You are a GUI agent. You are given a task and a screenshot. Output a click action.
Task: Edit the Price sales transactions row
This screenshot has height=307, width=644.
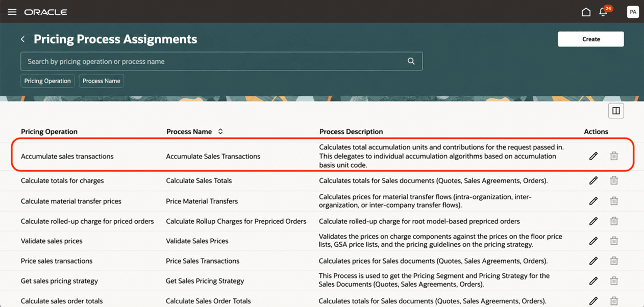click(x=593, y=261)
